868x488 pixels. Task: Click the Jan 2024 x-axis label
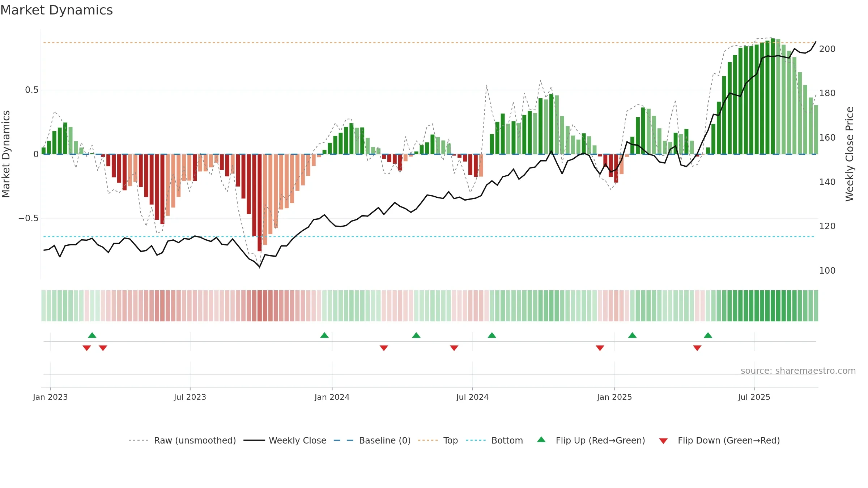(332, 397)
